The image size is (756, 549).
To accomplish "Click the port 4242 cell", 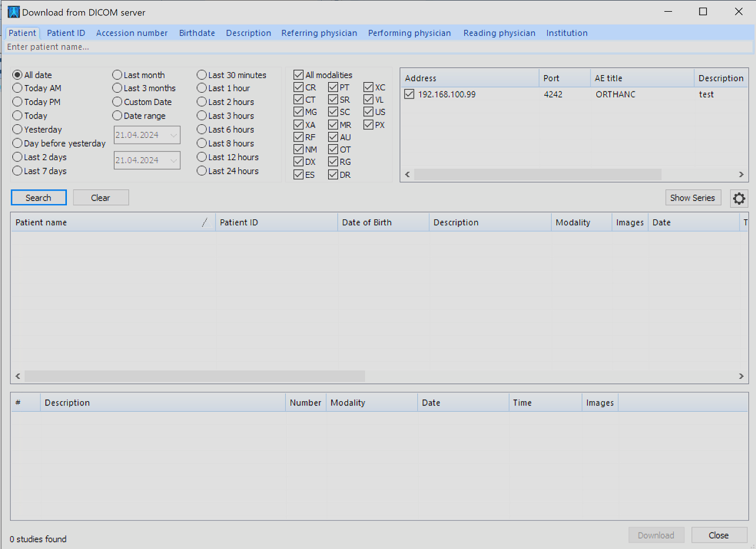I will 553,94.
